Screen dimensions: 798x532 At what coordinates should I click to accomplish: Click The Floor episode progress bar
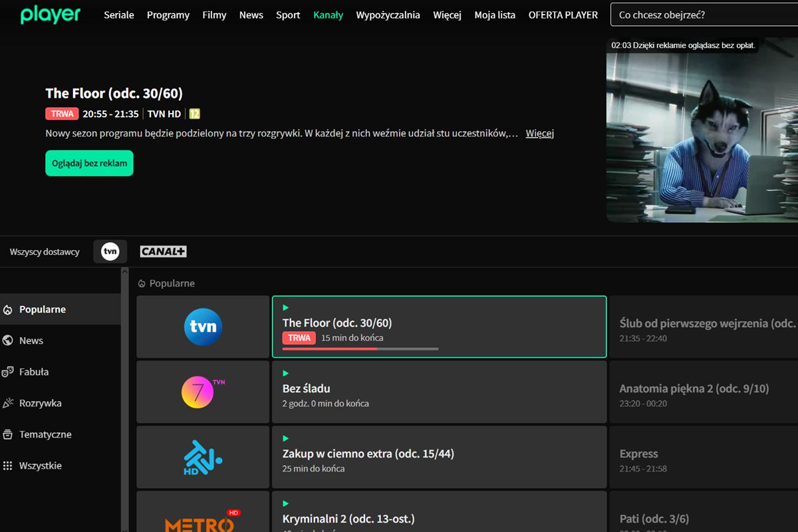click(359, 348)
